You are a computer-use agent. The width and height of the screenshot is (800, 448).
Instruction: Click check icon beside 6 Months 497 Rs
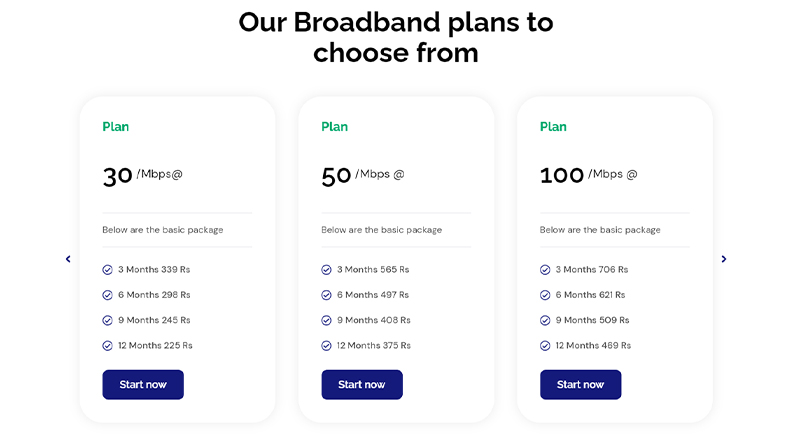pyautogui.click(x=326, y=295)
